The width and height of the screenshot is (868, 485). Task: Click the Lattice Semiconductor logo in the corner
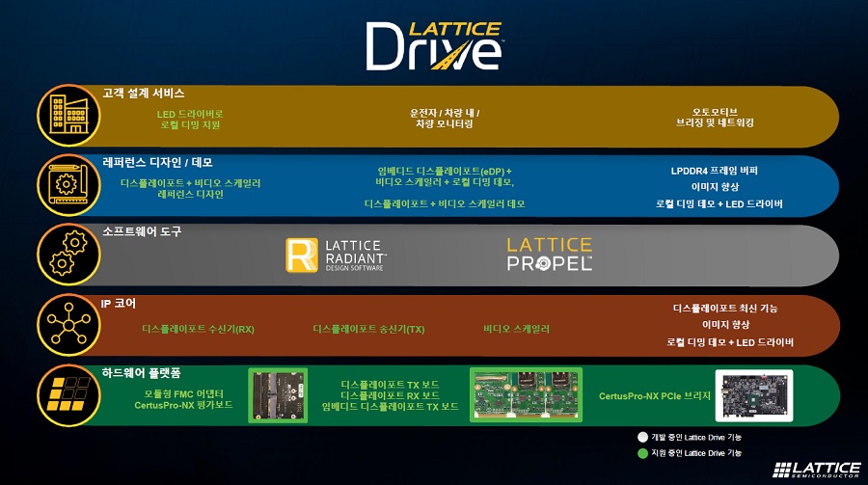tap(817, 470)
